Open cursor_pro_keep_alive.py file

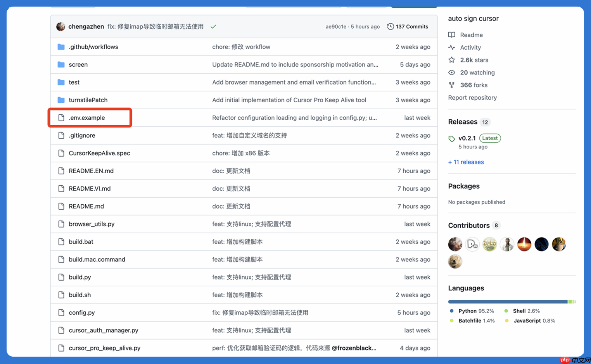click(x=105, y=348)
